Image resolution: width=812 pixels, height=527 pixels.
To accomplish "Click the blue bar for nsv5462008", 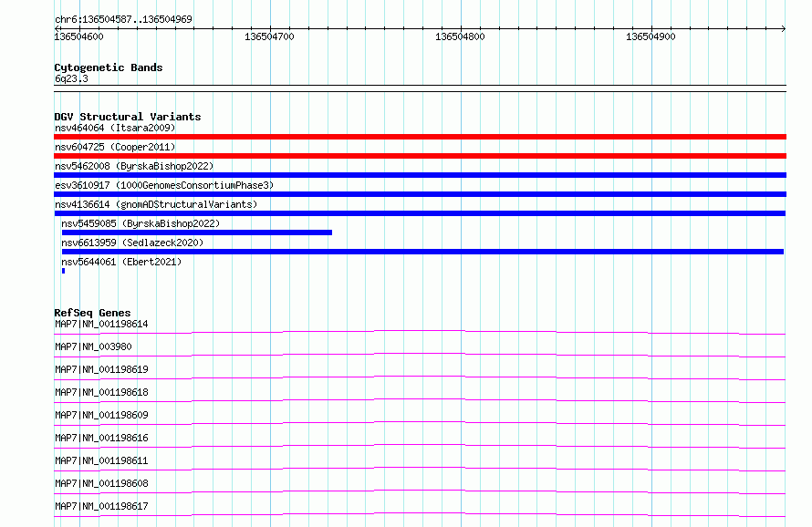I will [x=420, y=175].
